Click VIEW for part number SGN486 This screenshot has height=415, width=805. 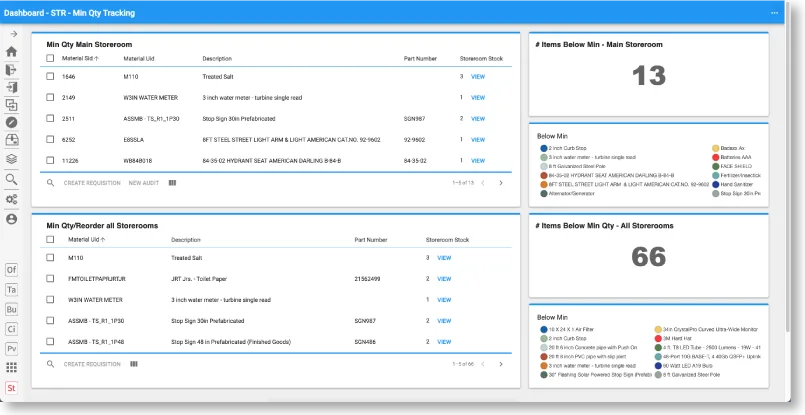[x=444, y=342]
